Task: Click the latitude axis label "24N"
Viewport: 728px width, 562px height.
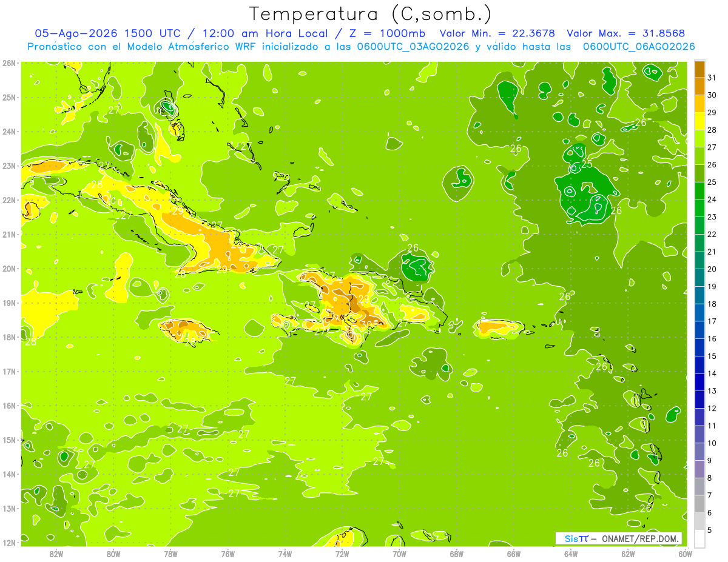Action: pyautogui.click(x=8, y=131)
